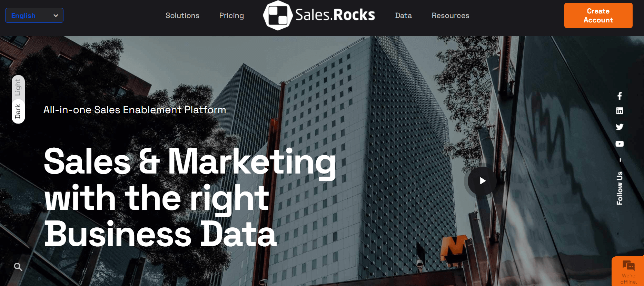This screenshot has height=286, width=644.
Task: Open the YouTube social icon
Action: point(620,144)
